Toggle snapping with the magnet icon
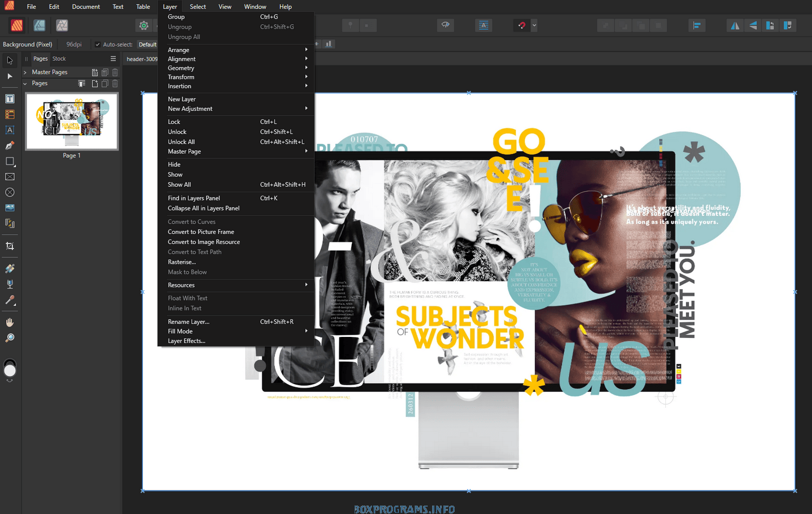The image size is (812, 514). coord(522,25)
